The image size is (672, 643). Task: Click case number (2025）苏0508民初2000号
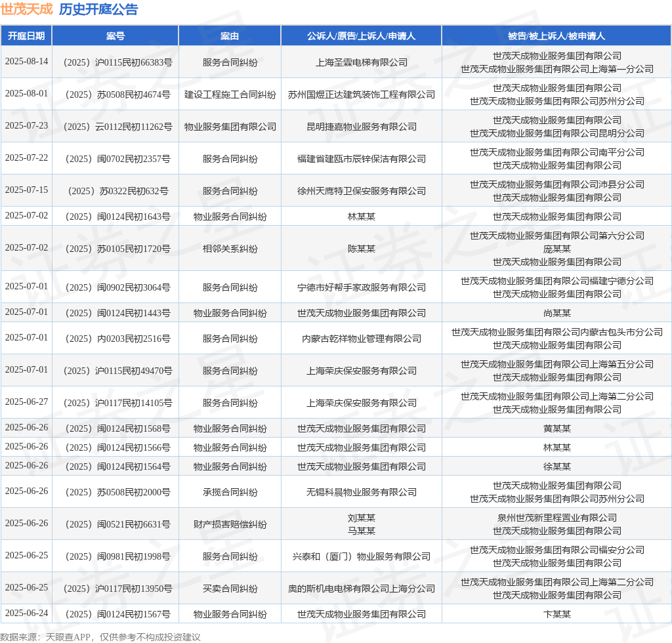pyautogui.click(x=118, y=492)
